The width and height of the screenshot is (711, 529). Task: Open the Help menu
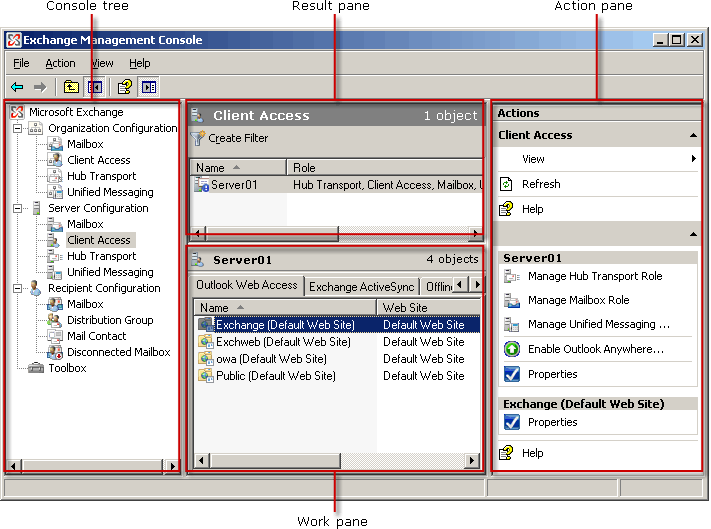(x=139, y=63)
